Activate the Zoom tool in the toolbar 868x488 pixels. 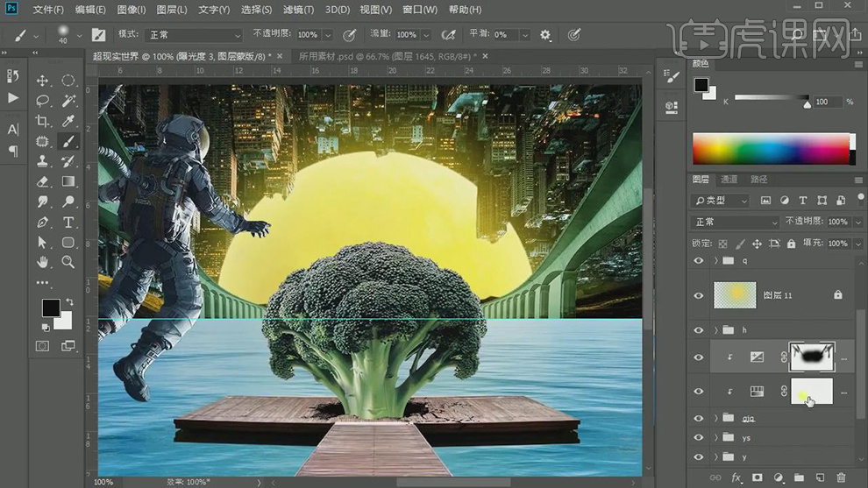pos(68,262)
